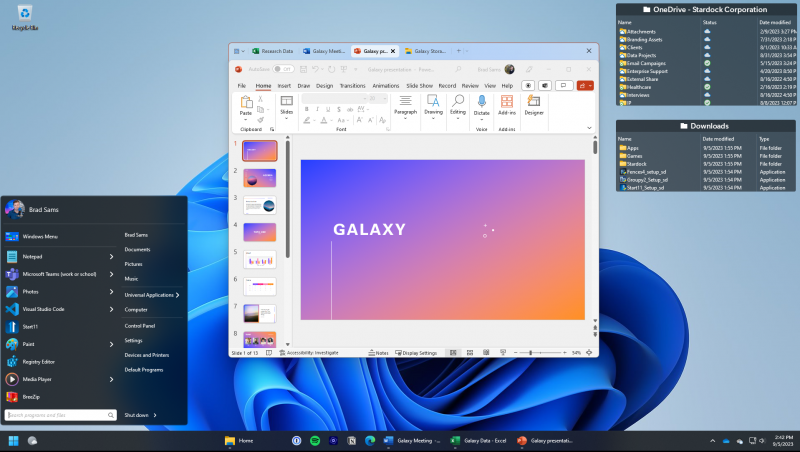Open the Transitions ribbon tab

point(352,86)
